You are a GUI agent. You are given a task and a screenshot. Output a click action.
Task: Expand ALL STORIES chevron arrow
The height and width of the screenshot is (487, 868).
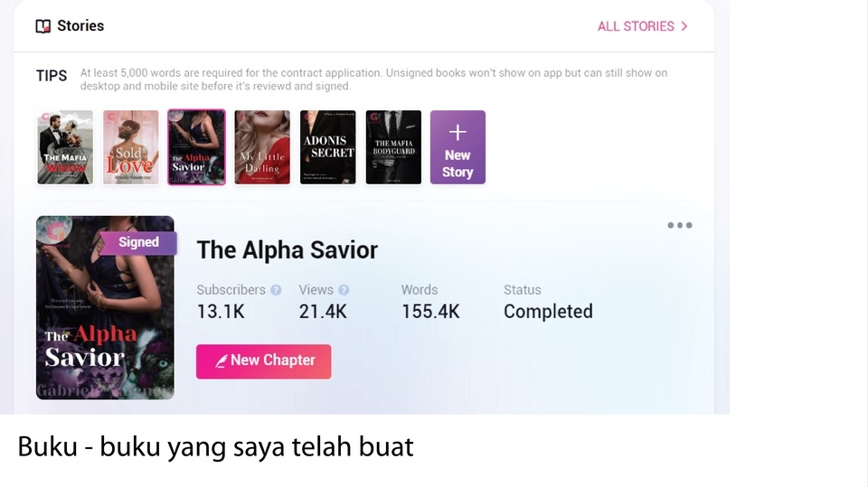click(x=684, y=26)
